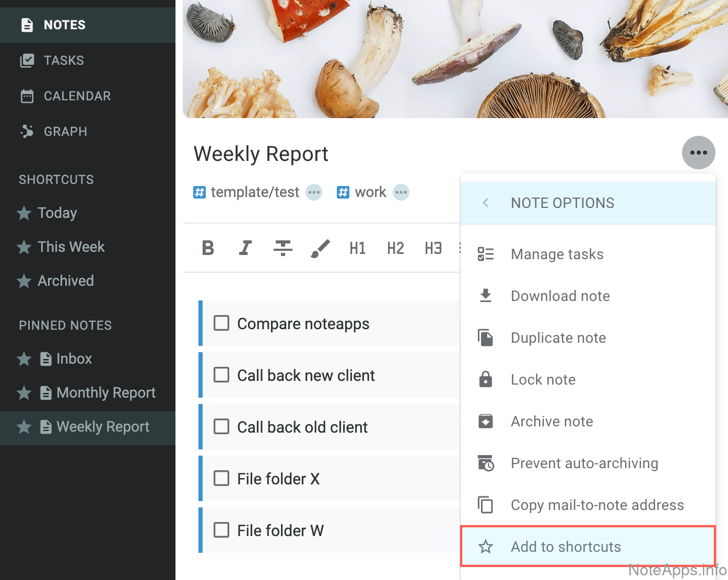Apply H2 heading style
This screenshot has height=580, width=728.
coord(395,248)
